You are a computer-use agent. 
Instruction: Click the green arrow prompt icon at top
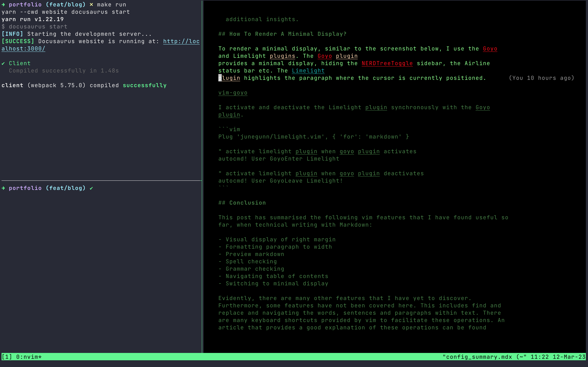point(3,5)
